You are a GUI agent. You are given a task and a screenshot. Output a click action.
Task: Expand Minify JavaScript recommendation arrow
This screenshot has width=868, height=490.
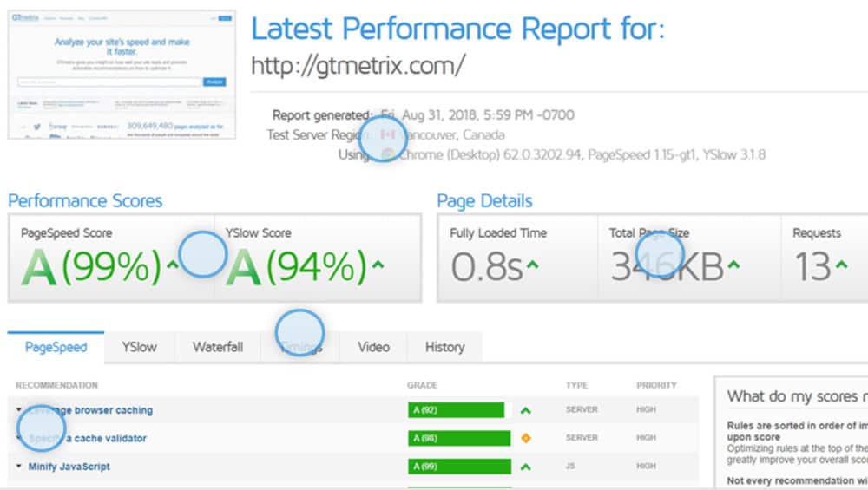click(x=19, y=467)
